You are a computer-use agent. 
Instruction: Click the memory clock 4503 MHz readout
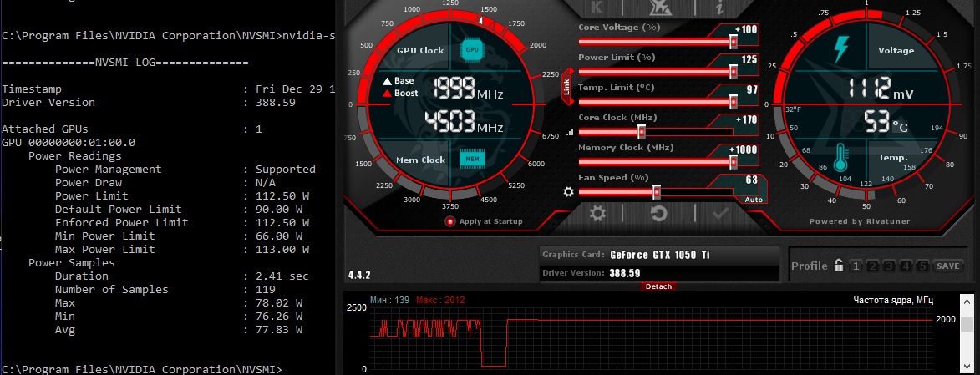464,123
